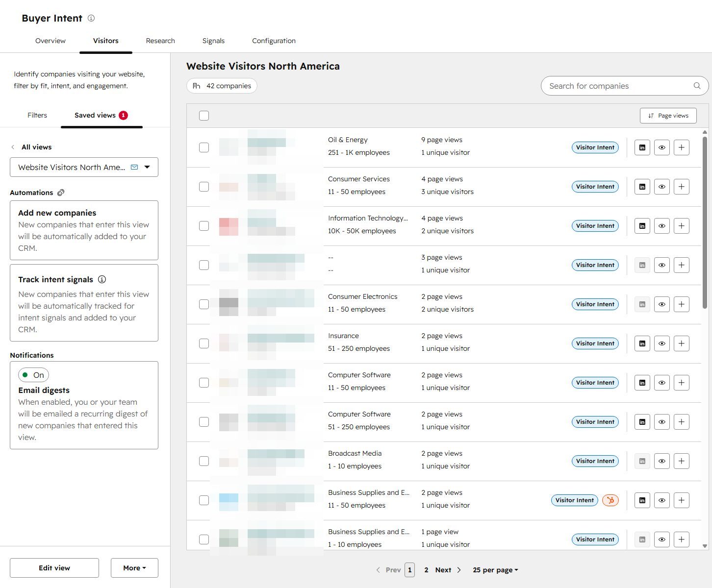Click the Automations link icon
Screen dimensions: 712x588
61,193
